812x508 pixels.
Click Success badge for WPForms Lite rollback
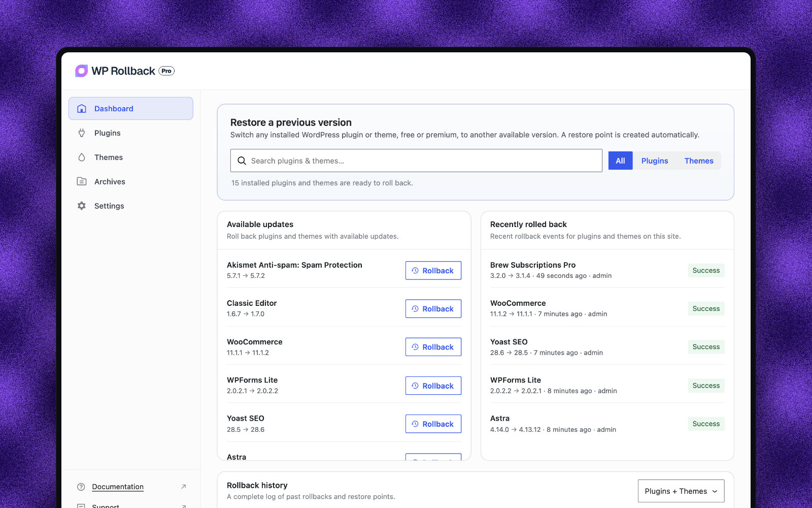pos(706,386)
